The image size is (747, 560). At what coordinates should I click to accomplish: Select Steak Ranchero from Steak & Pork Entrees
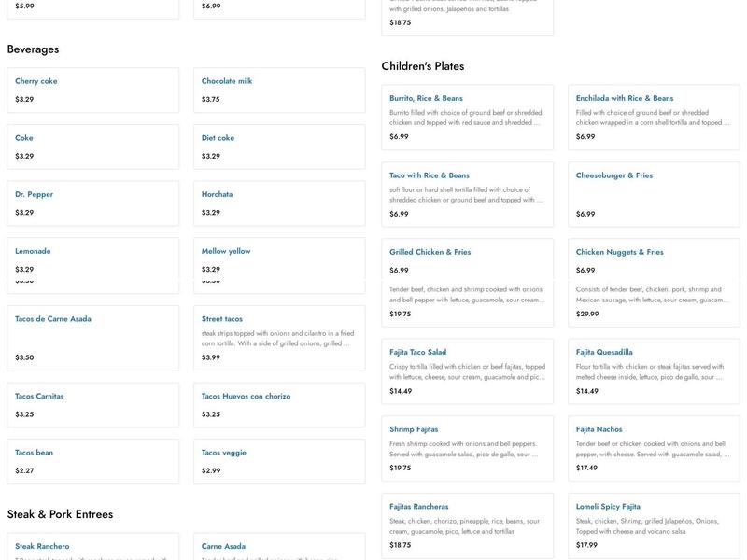(92, 547)
